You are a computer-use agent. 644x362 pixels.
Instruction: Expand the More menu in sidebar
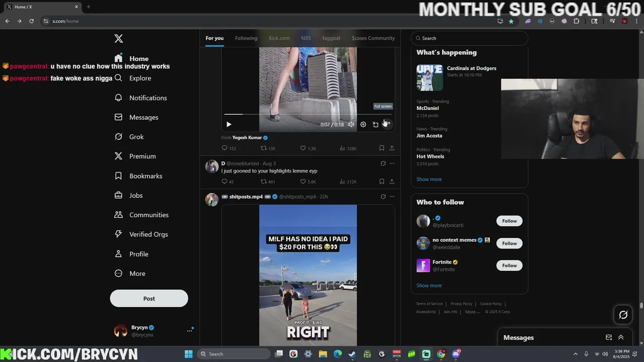coord(130,274)
